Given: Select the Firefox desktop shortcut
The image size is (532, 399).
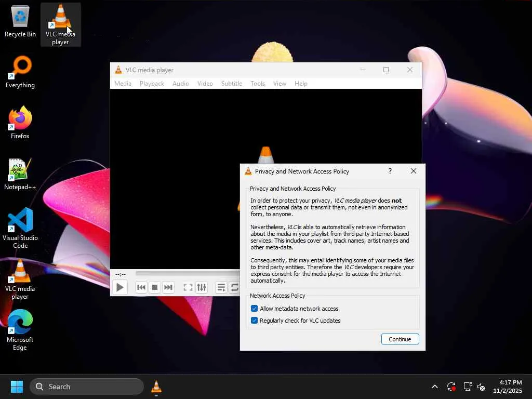Looking at the screenshot, I should coord(20,123).
